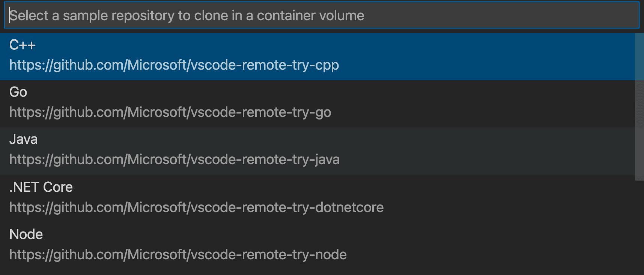Choose the Go sample repository
This screenshot has width=644, height=275.
(x=317, y=103)
